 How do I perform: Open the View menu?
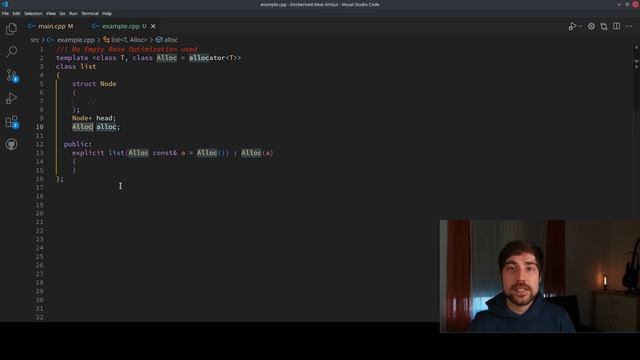point(51,13)
